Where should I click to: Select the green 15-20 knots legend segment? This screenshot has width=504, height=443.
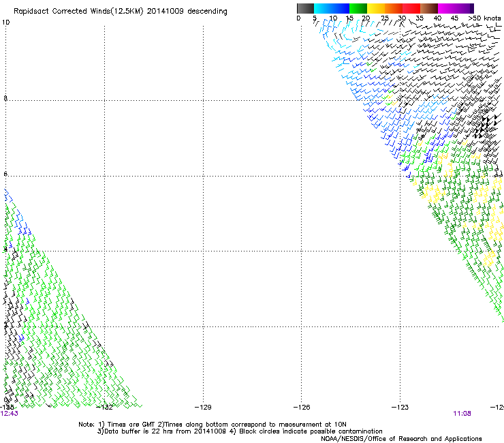coord(358,8)
